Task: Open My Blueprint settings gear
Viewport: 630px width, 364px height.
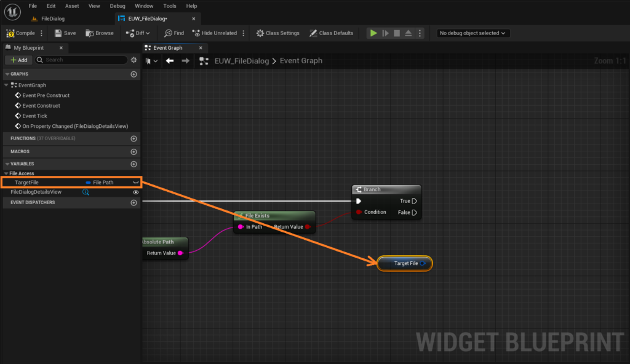Action: [134, 60]
